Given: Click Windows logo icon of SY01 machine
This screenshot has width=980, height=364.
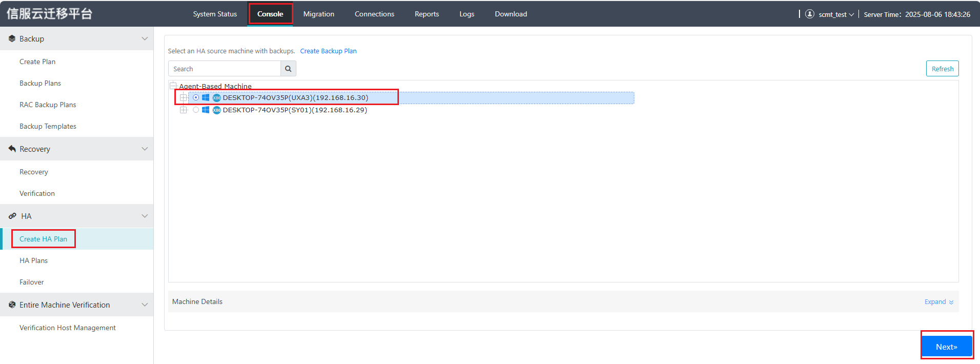Looking at the screenshot, I should tap(206, 110).
